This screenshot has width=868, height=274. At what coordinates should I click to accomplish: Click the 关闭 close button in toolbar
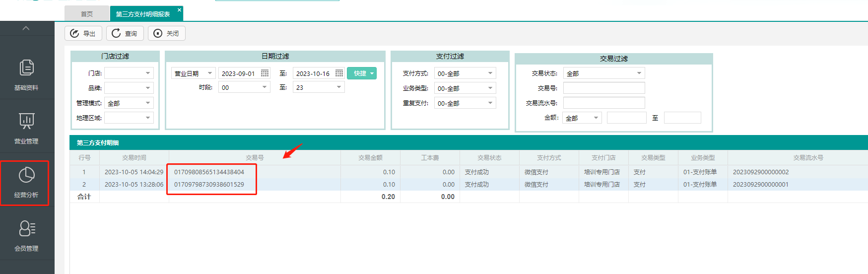point(167,33)
